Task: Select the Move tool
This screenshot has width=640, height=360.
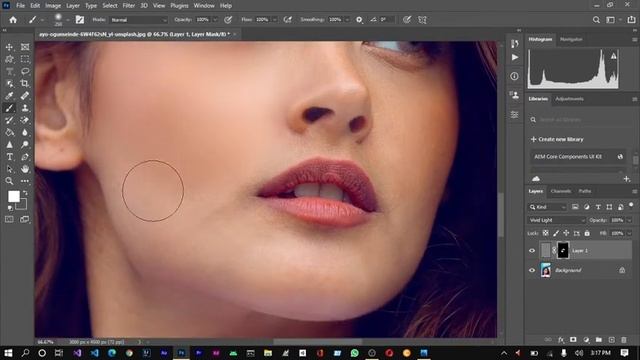Action: coord(9,47)
